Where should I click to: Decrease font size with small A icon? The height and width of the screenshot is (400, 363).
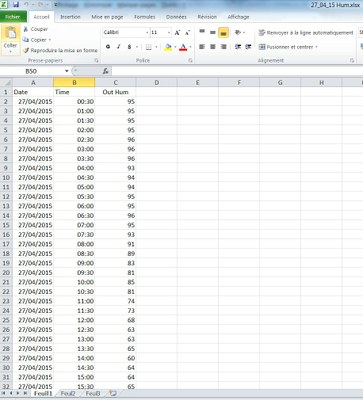pyautogui.click(x=187, y=32)
